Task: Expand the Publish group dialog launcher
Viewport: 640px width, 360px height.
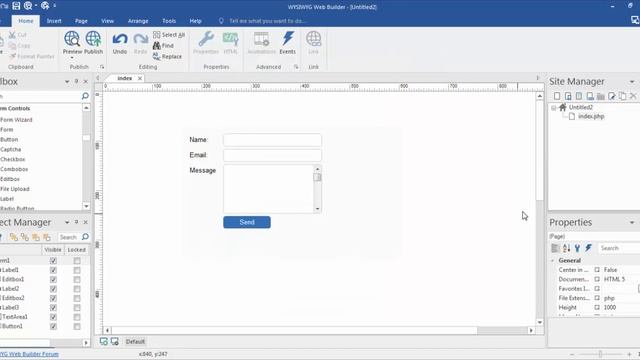Action: click(102, 67)
